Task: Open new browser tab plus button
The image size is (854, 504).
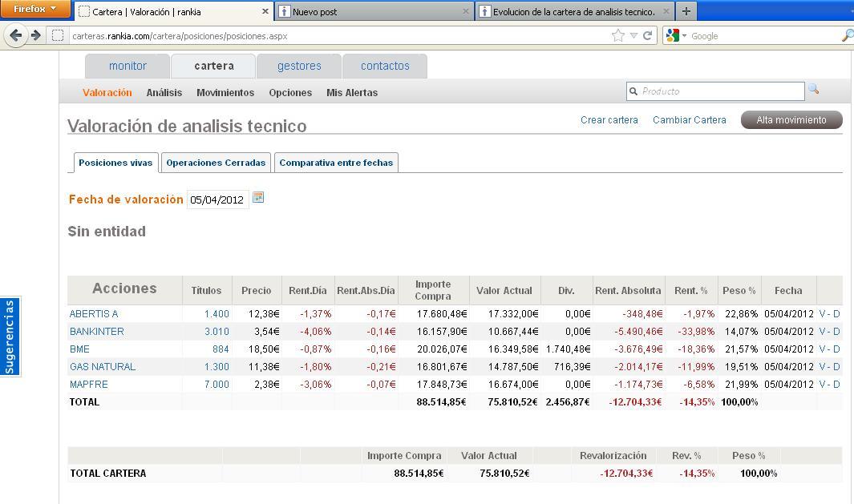Action: pos(686,11)
